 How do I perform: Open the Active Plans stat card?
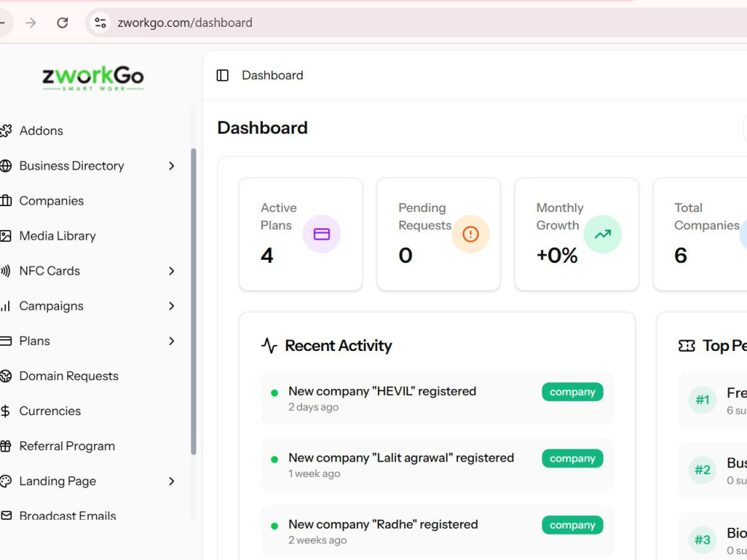point(300,234)
